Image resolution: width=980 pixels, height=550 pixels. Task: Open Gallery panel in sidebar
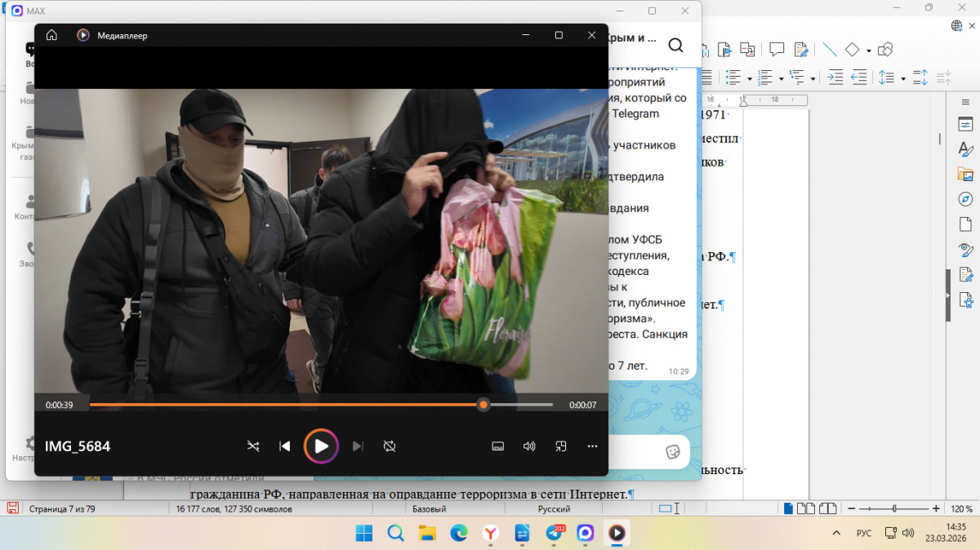point(966,175)
